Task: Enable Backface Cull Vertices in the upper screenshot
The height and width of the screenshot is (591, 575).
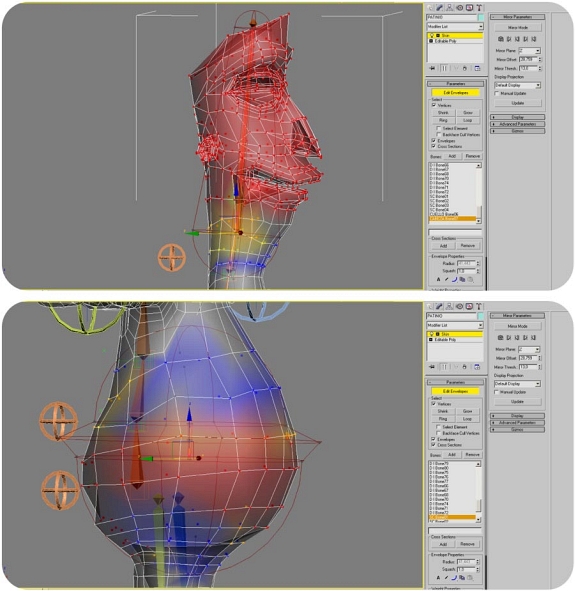Action: pos(439,135)
